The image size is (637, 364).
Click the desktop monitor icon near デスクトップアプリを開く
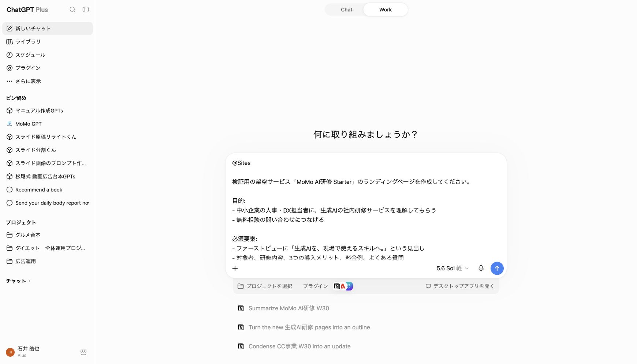428,286
